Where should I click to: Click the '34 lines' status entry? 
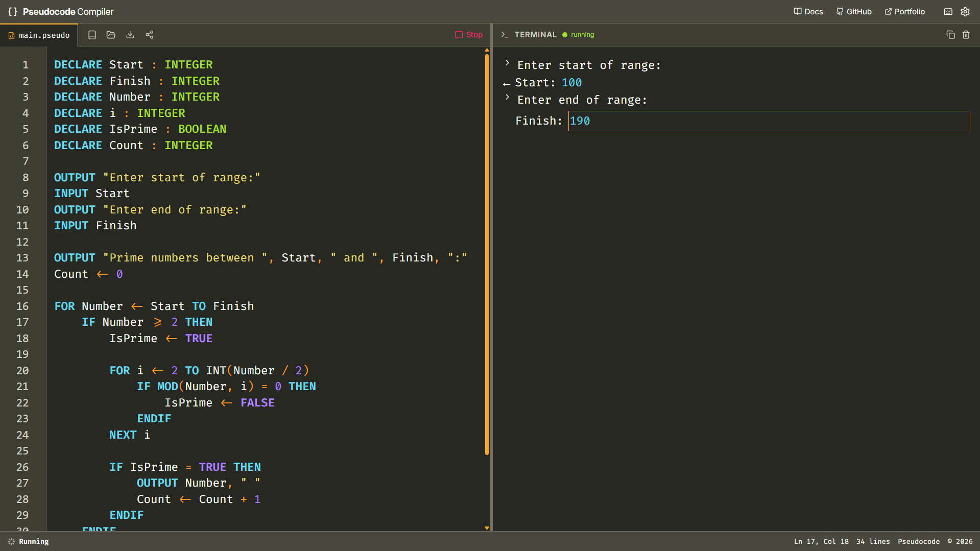tap(873, 541)
